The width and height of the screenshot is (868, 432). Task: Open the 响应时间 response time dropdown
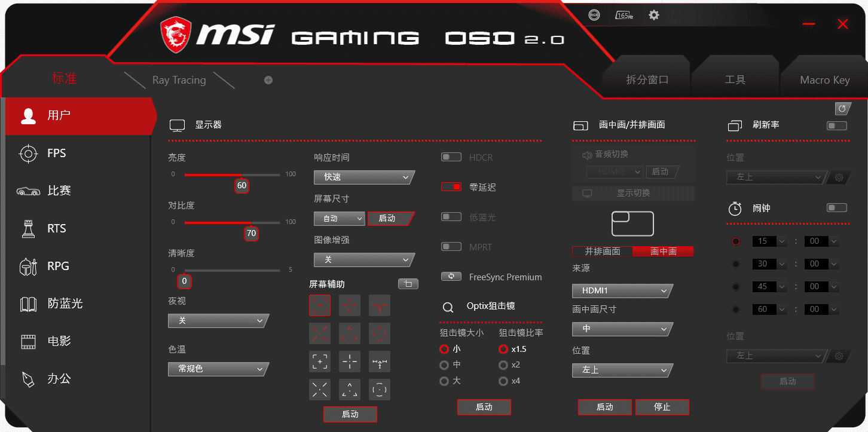364,177
